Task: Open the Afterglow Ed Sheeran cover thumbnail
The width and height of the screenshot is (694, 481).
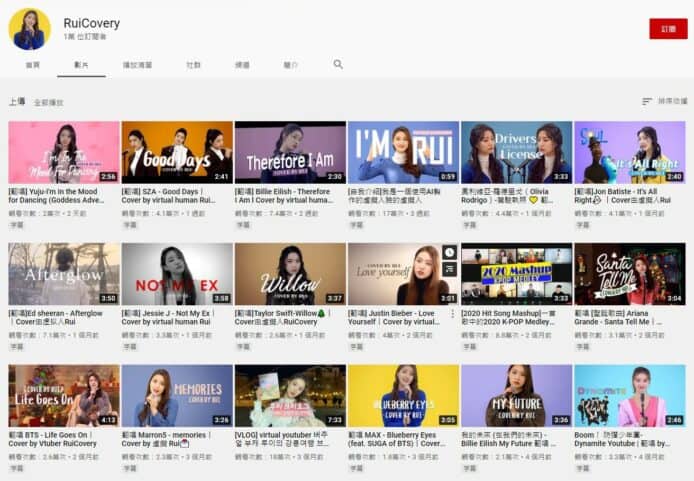Action: 63,273
